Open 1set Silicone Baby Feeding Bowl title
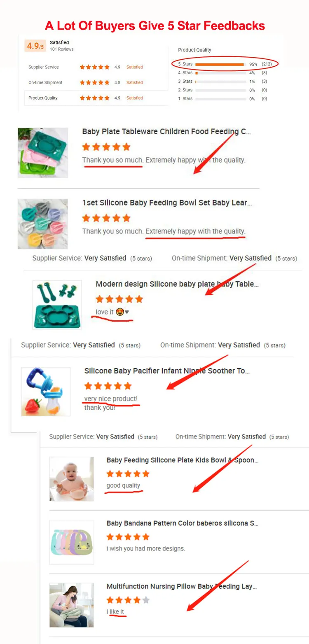Image resolution: width=309 pixels, height=644 pixels. [x=167, y=203]
